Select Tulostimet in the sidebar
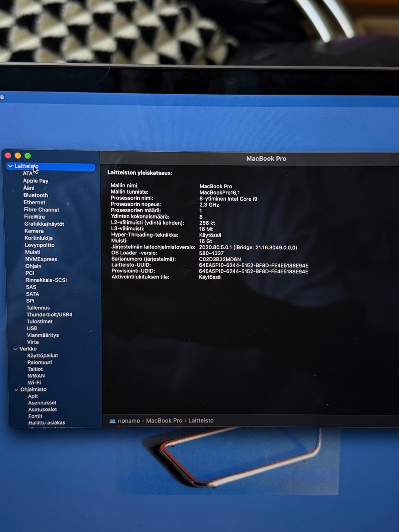Screen dimensions: 399x532 click(40, 322)
